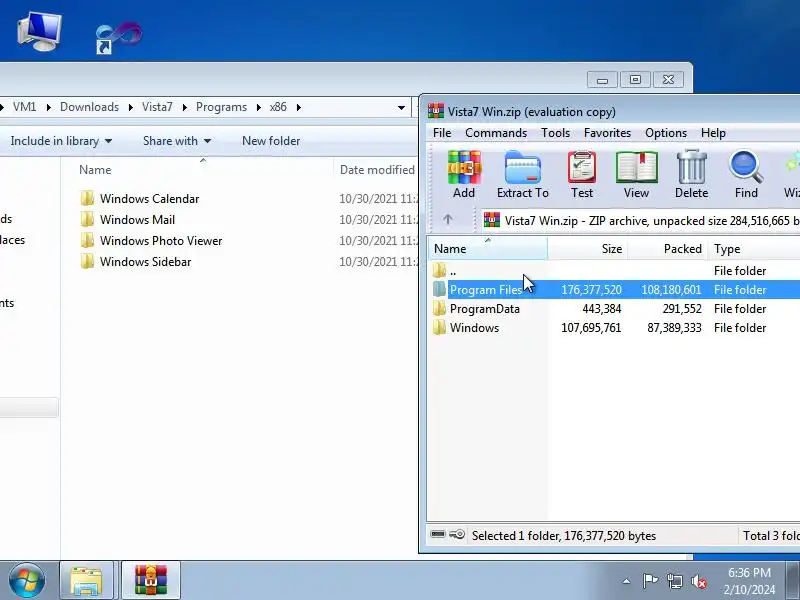Open the Include in library dropdown

[61, 141]
